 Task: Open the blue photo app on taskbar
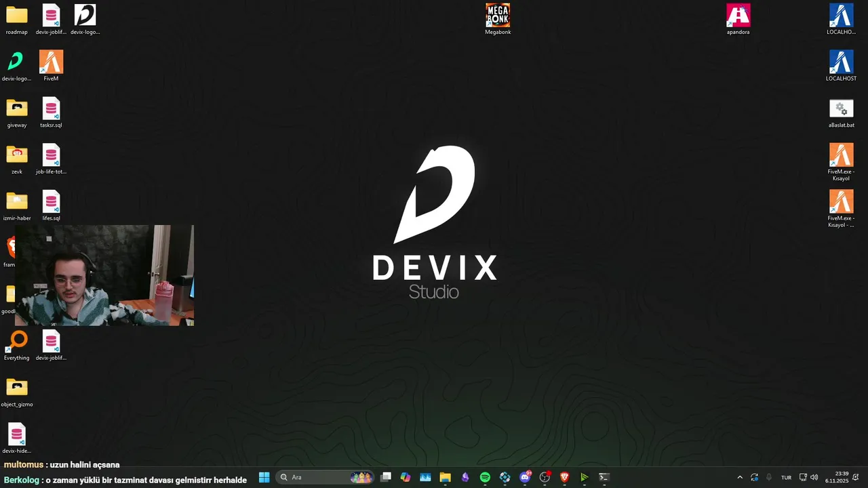pos(425,477)
